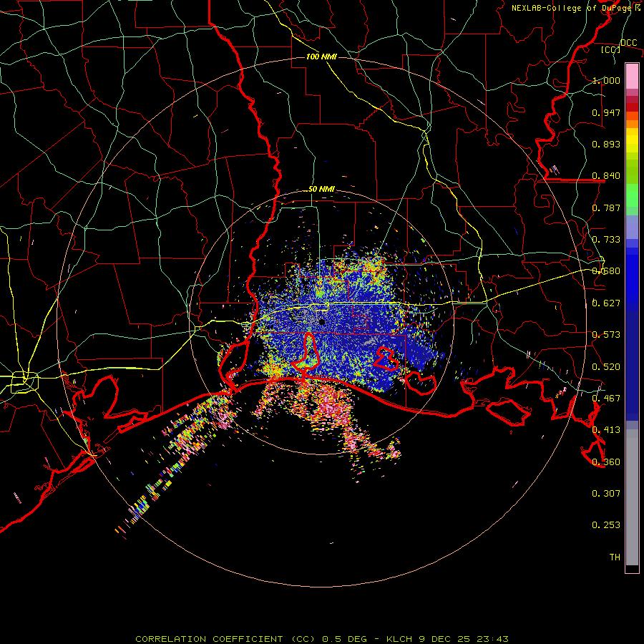
Task: Click the 0.360 scale value
Action: (606, 462)
